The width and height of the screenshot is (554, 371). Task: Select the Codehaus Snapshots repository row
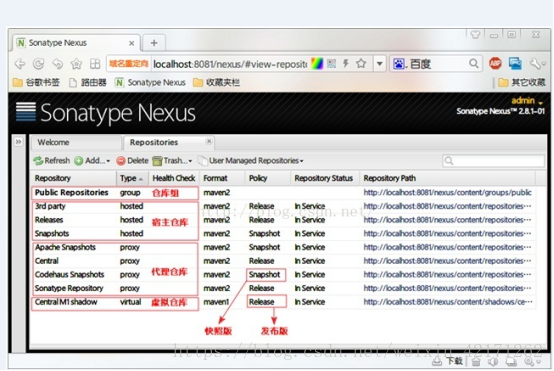(283, 275)
